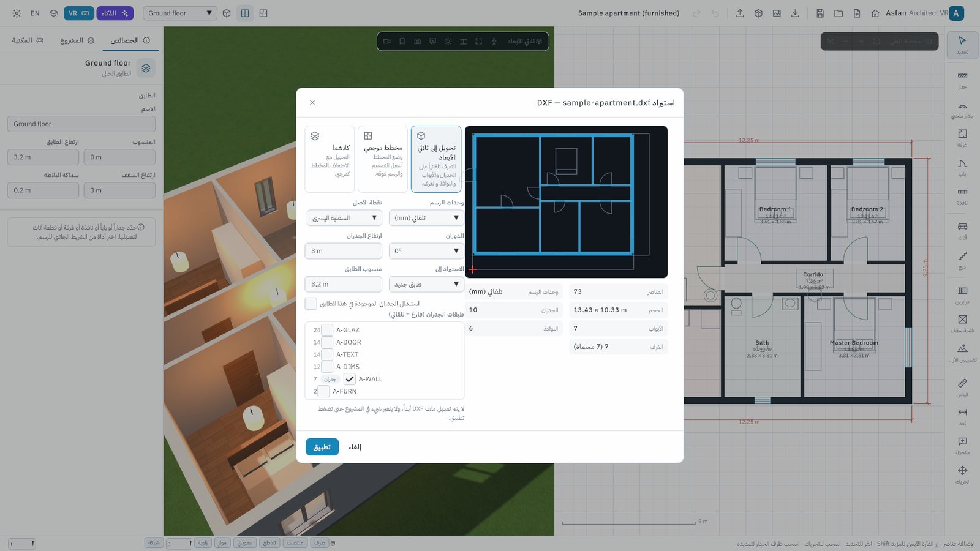The height and width of the screenshot is (551, 980).
Task: Click the export upload icon in top bar
Action: pyautogui.click(x=740, y=13)
